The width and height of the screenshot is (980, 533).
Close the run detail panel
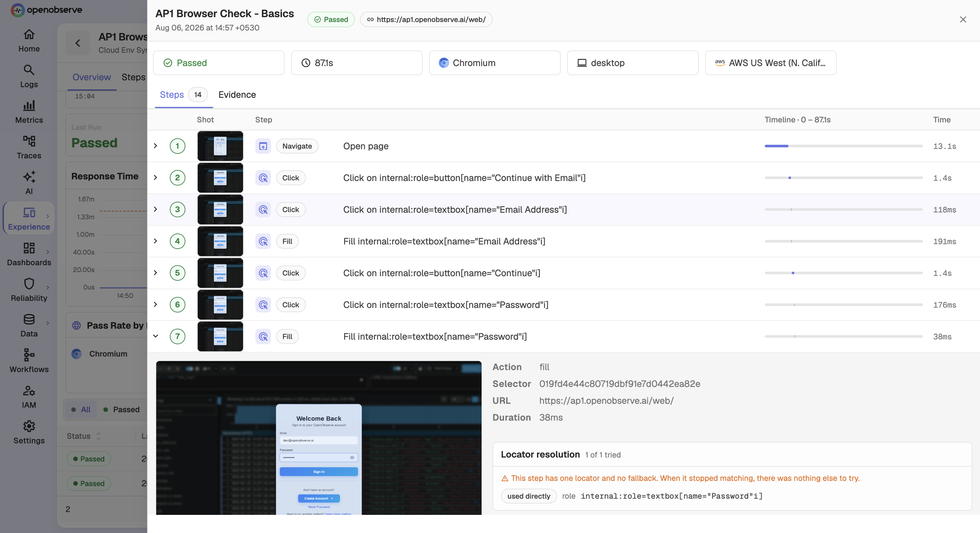[x=963, y=19]
